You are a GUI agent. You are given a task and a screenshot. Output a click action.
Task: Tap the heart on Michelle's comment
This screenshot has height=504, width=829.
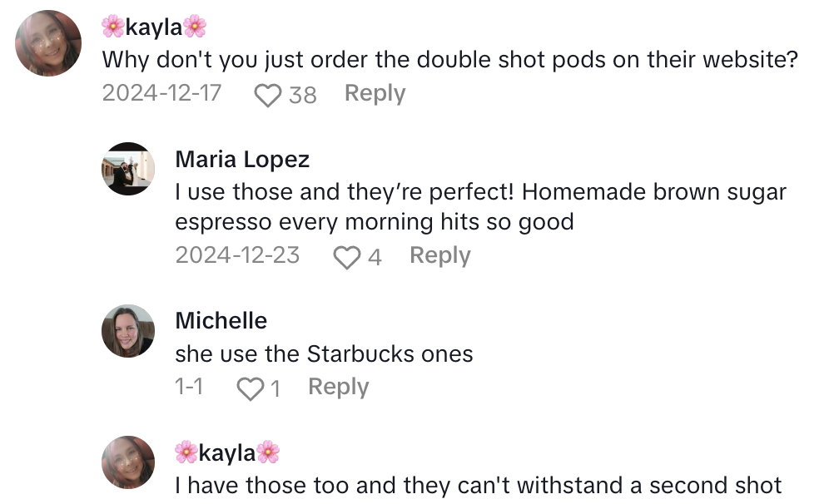click(250, 388)
